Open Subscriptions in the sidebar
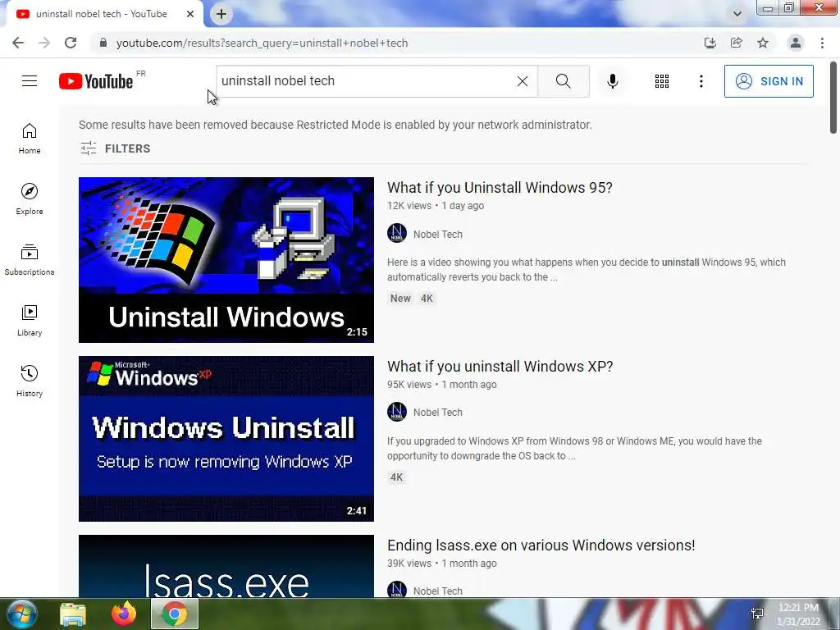This screenshot has width=840, height=630. [30, 259]
